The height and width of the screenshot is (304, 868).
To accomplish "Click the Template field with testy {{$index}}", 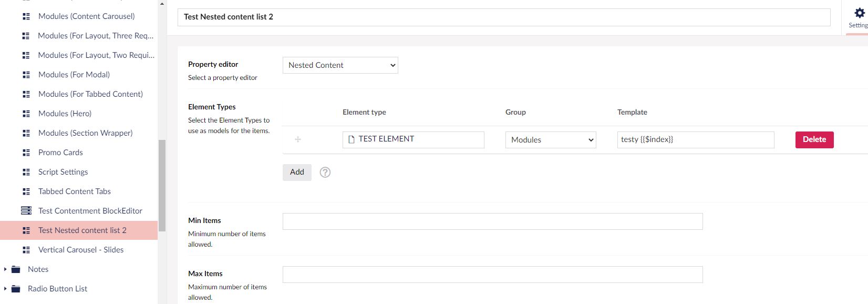I will [695, 140].
